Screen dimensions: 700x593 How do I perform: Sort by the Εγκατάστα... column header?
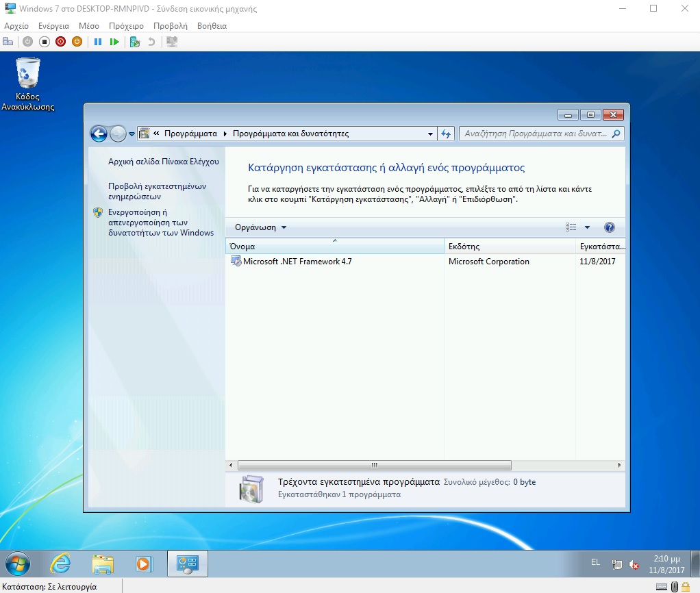tap(601, 247)
